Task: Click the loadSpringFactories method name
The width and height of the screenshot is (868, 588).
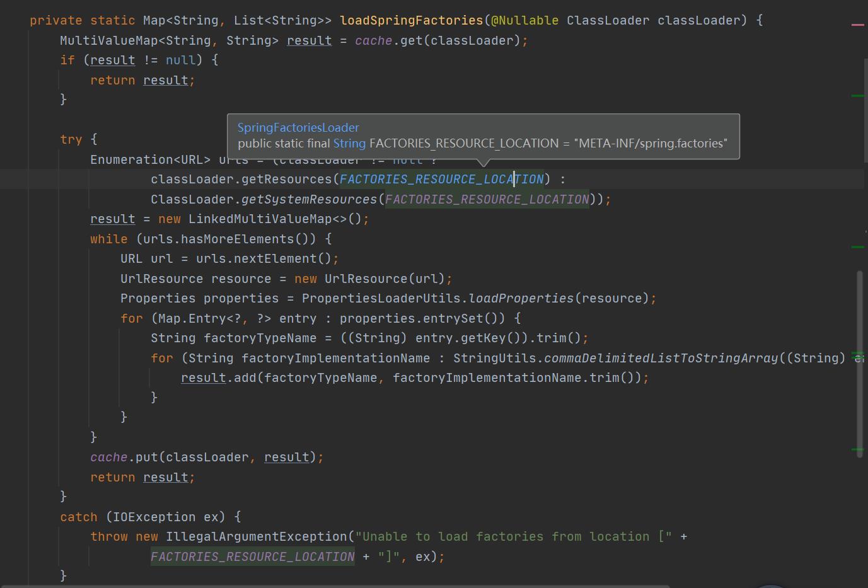Action: [412, 21]
